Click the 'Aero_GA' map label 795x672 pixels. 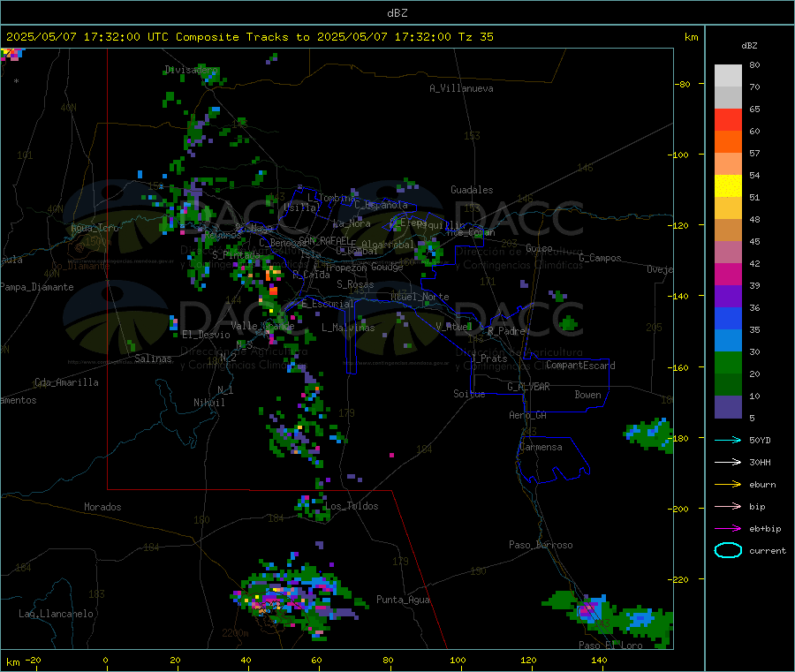pos(528,415)
